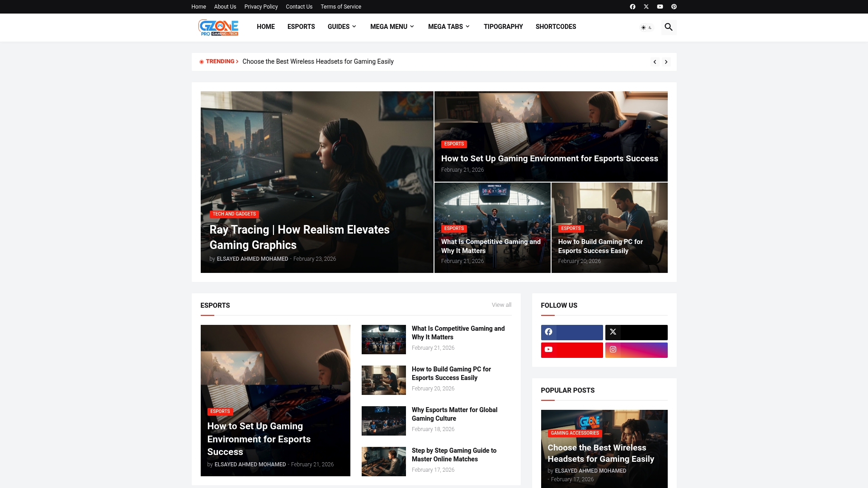Viewport: 868px width, 488px height.
Task: Advance trending news with the right arrow
Action: point(666,61)
